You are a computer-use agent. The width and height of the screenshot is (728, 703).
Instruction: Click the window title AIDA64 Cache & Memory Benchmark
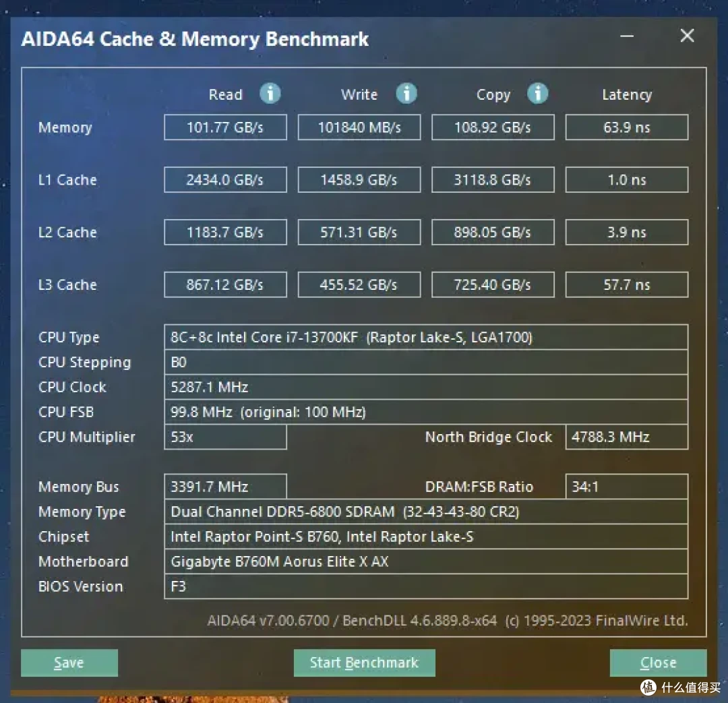tap(195, 39)
